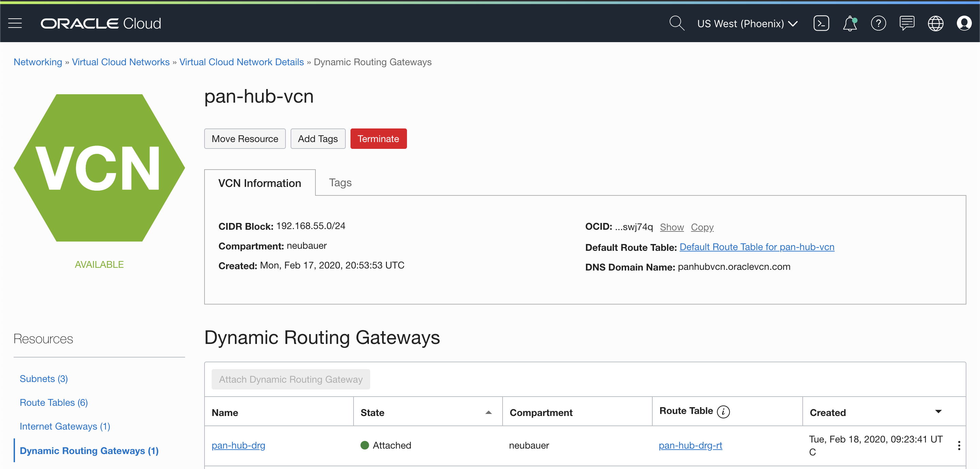
Task: Open the user profile avatar
Action: coord(964,23)
